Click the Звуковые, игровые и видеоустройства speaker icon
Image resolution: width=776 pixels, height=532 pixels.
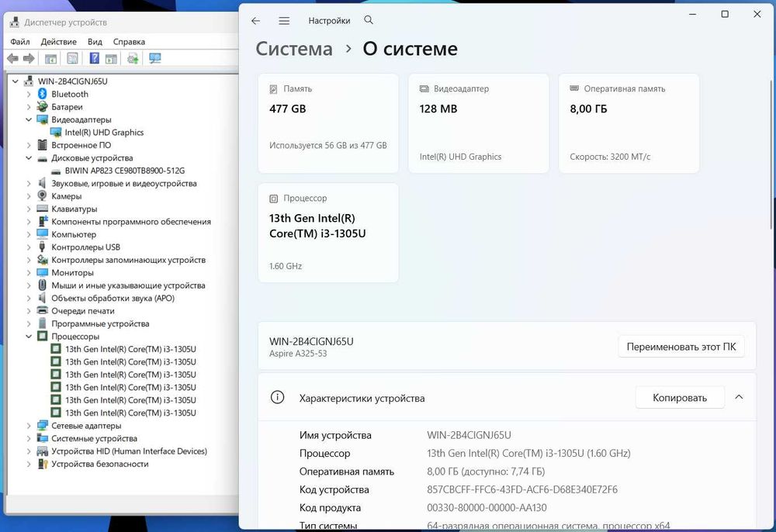(x=43, y=184)
